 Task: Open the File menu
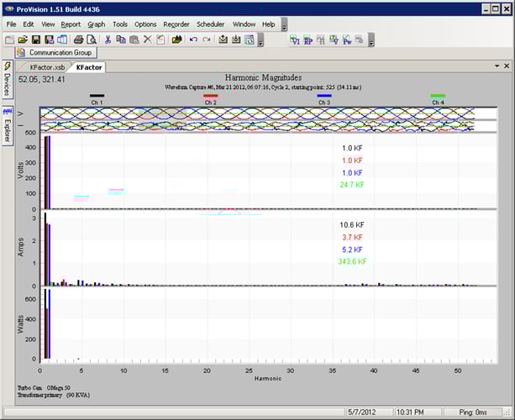click(x=11, y=24)
